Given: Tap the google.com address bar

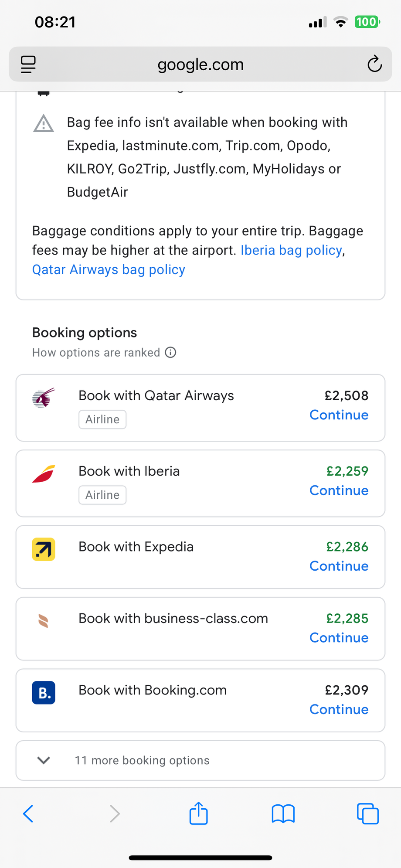Looking at the screenshot, I should tap(200, 64).
